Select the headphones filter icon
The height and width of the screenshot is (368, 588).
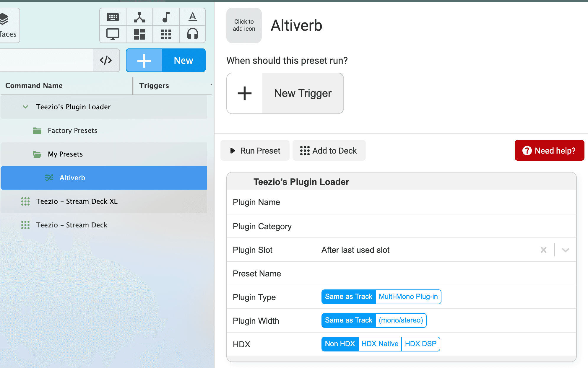[192, 34]
